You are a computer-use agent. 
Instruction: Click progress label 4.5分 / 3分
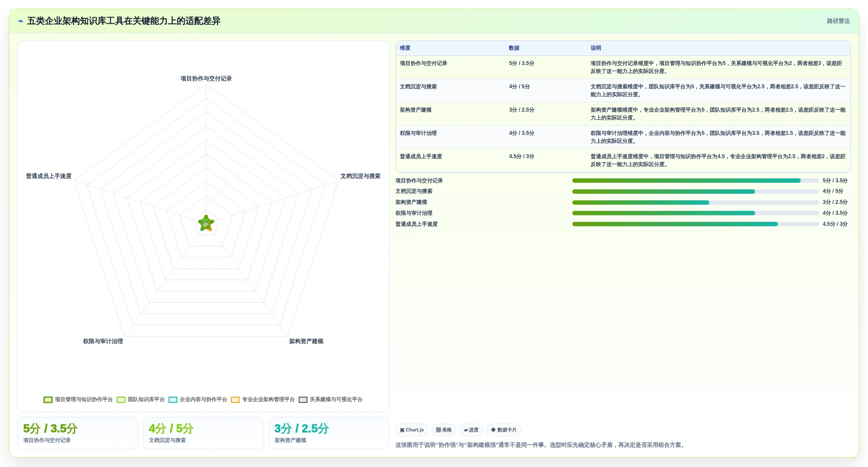coord(835,224)
